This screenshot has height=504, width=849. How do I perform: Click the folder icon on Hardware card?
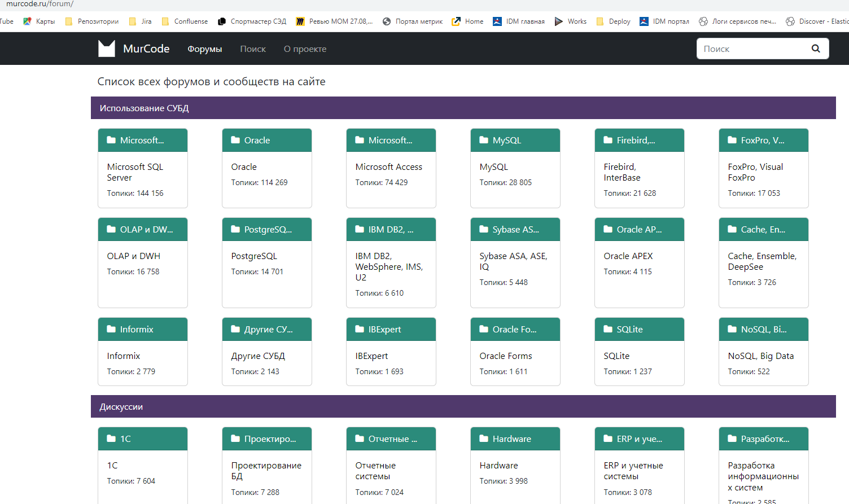pos(484,439)
